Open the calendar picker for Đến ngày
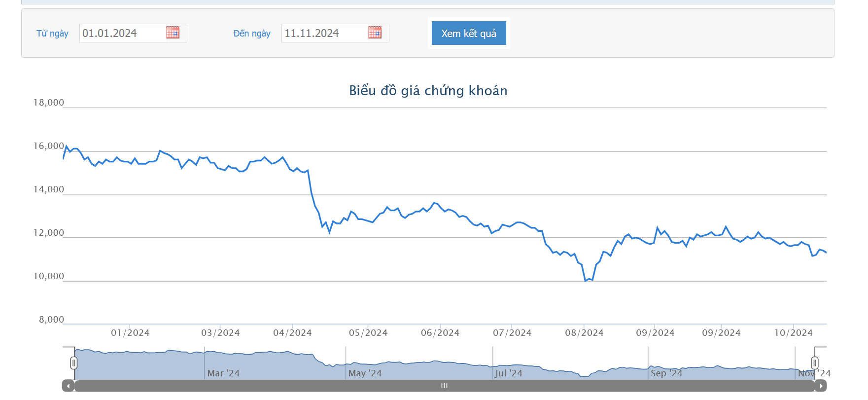This screenshot has height=400, width=868. pos(375,33)
